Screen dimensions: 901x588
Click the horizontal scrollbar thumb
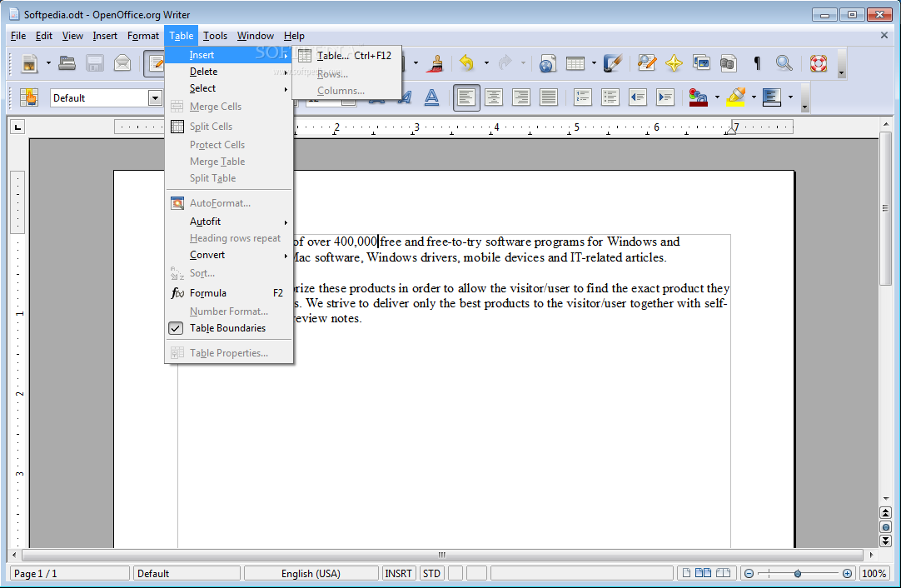(x=442, y=556)
